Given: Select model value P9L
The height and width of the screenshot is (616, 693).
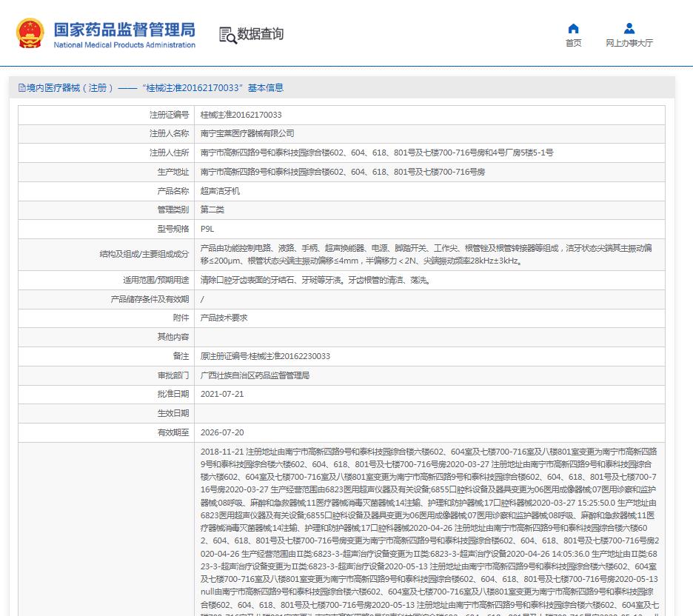Looking at the screenshot, I should coord(207,229).
